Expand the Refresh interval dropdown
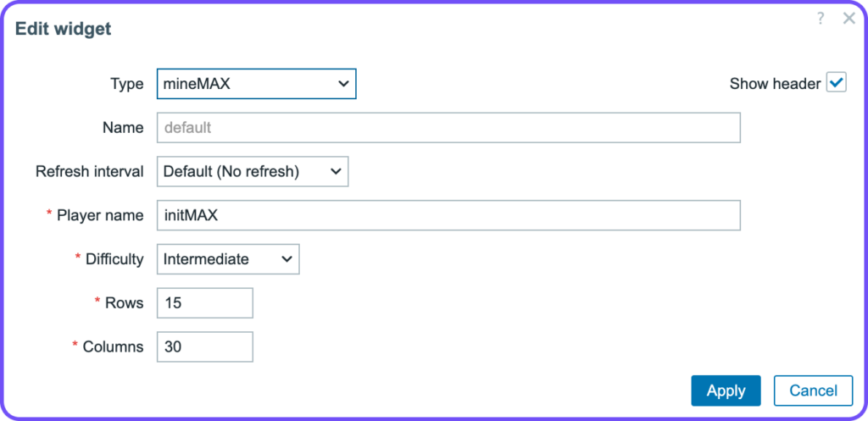The width and height of the screenshot is (868, 421). pyautogui.click(x=253, y=171)
